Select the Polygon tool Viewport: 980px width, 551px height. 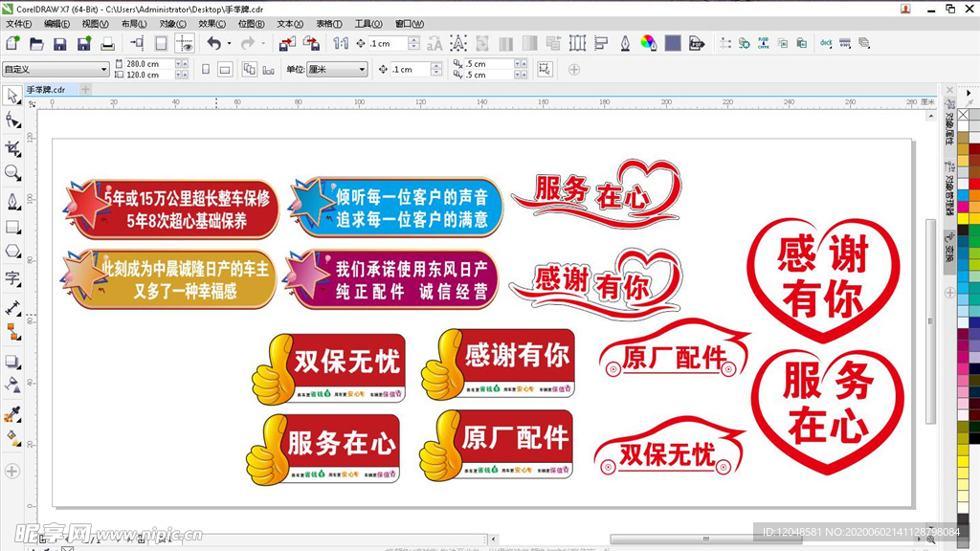(x=11, y=252)
